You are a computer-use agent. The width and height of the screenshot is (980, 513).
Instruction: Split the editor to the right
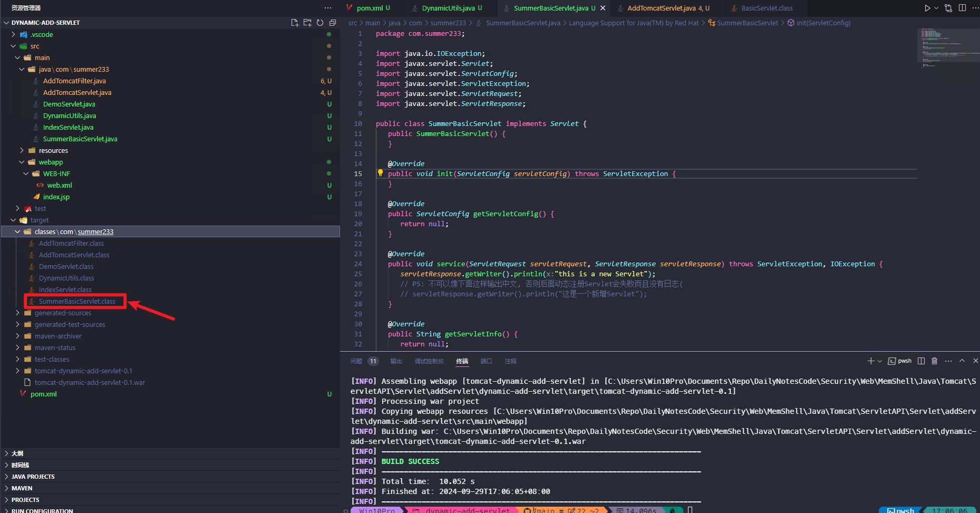[x=962, y=8]
